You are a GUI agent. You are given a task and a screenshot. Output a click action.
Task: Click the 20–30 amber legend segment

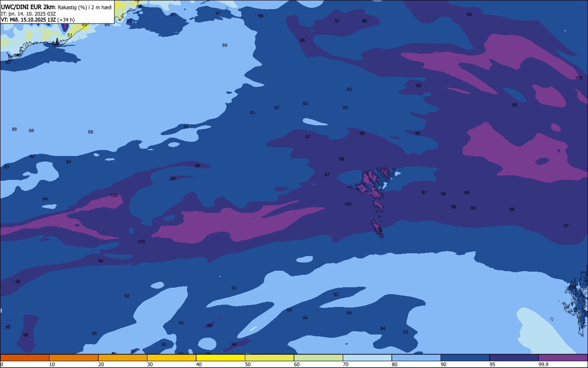123,357
